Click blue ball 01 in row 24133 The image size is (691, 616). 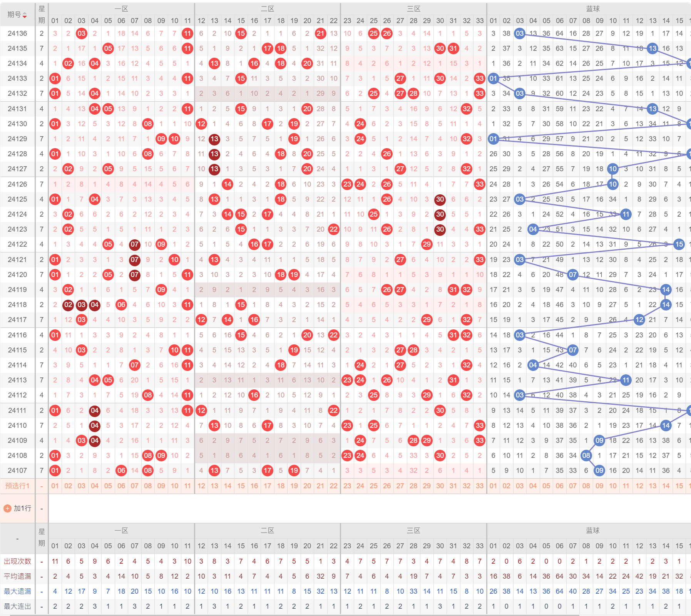click(x=493, y=78)
